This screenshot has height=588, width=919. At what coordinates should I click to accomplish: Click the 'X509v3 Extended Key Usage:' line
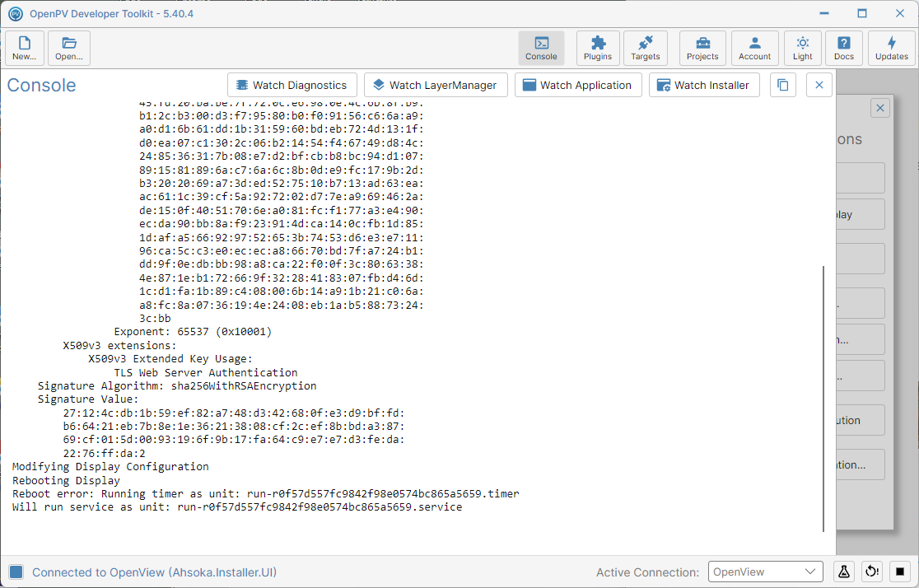pos(170,359)
